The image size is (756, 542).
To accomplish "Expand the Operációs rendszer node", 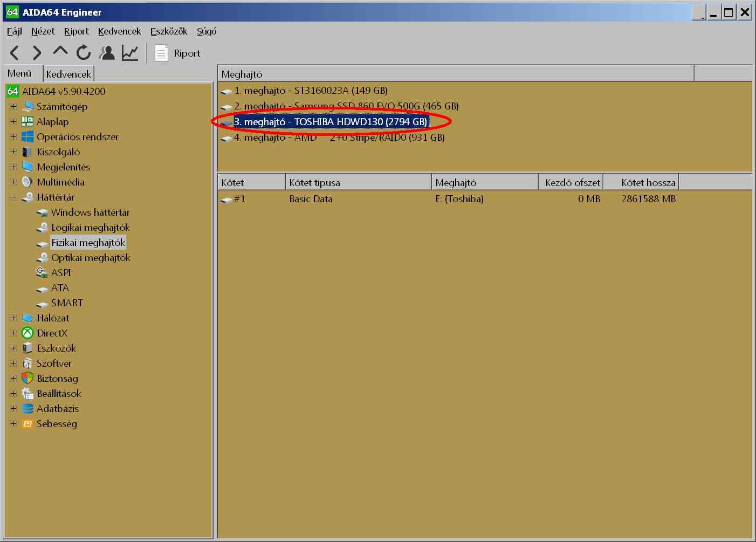I will click(13, 136).
